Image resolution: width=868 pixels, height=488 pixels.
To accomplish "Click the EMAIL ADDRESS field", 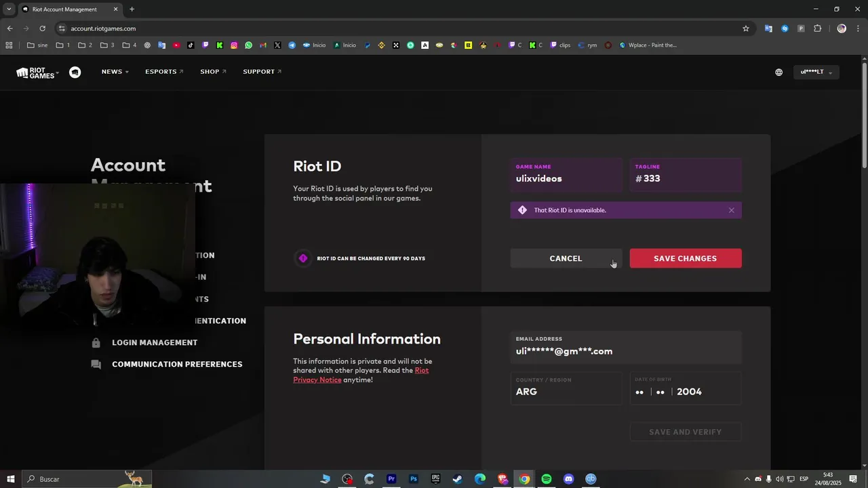I will [626, 347].
